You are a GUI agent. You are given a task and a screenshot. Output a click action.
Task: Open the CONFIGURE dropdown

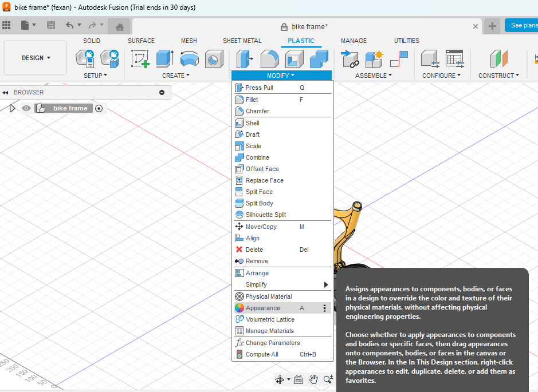pos(441,76)
